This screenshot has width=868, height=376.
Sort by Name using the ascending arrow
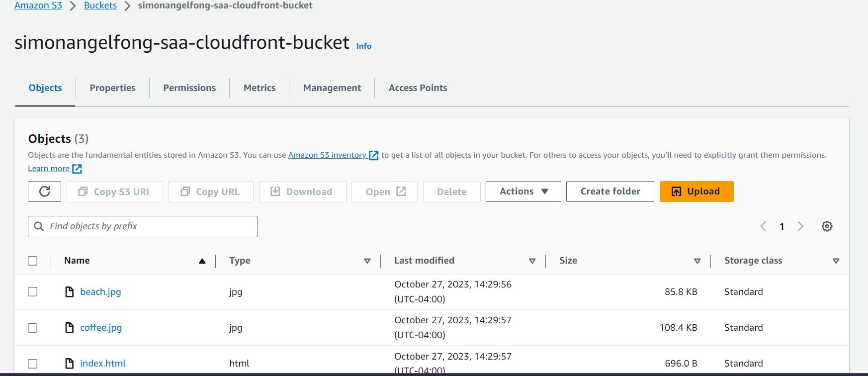click(x=202, y=261)
